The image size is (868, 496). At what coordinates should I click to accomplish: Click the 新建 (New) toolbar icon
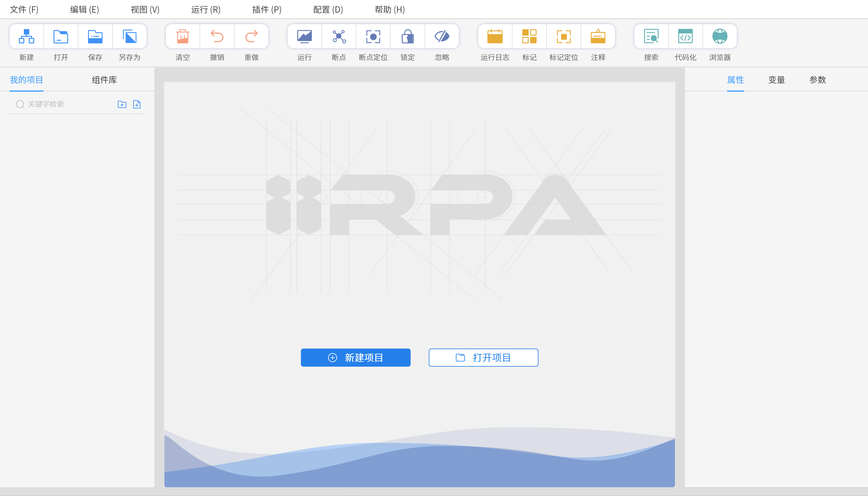pyautogui.click(x=27, y=36)
